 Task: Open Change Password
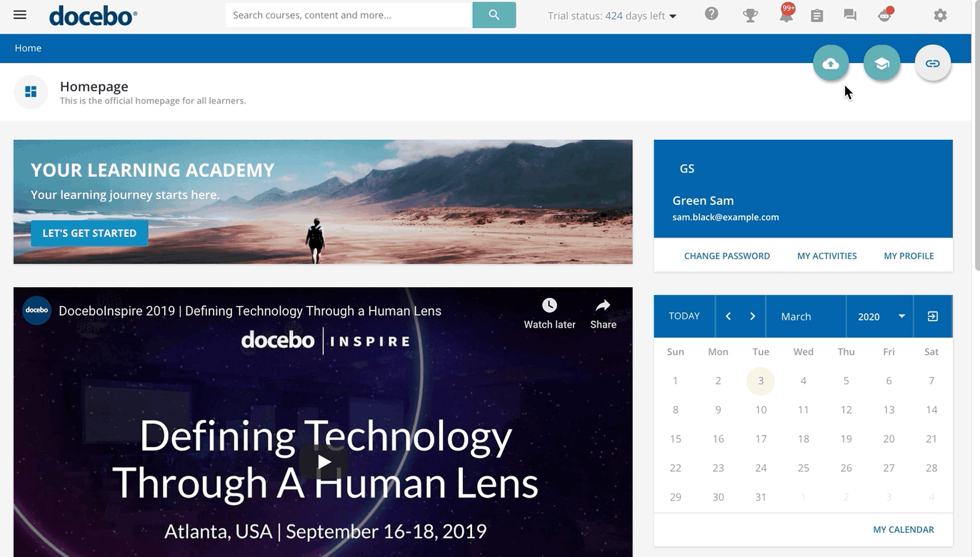click(x=727, y=256)
